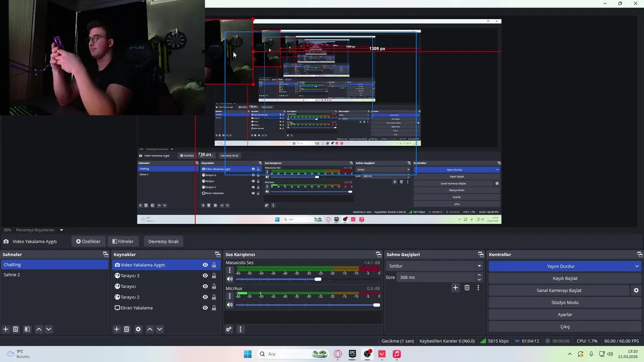Undock the Ses Karıştırıcı panel
The width and height of the screenshot is (644, 362).
tap(378, 254)
